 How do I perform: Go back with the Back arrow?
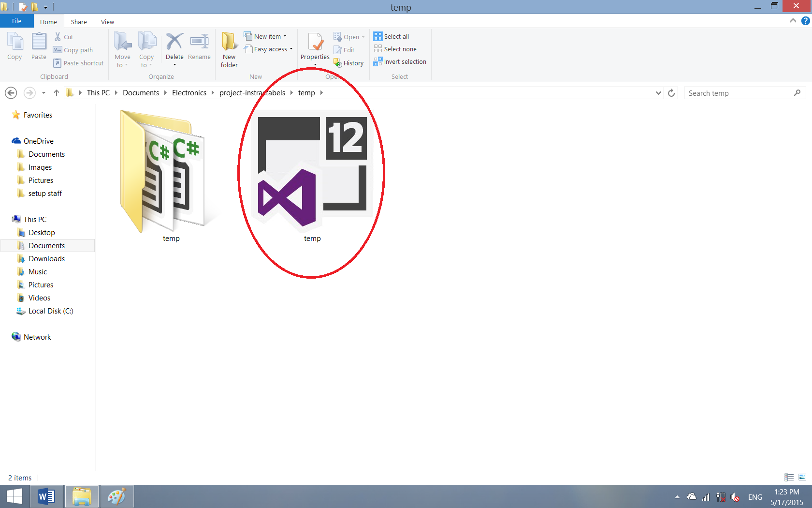[x=11, y=93]
